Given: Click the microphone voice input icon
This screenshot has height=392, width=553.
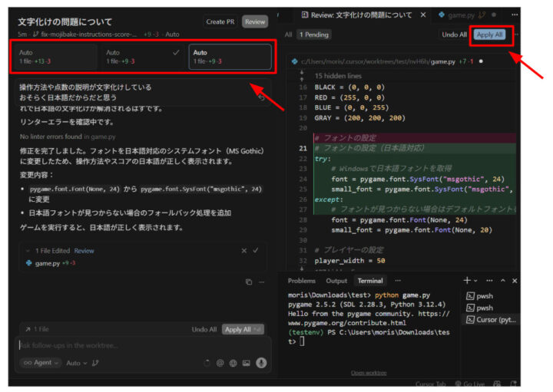Looking at the screenshot, I should point(261,363).
